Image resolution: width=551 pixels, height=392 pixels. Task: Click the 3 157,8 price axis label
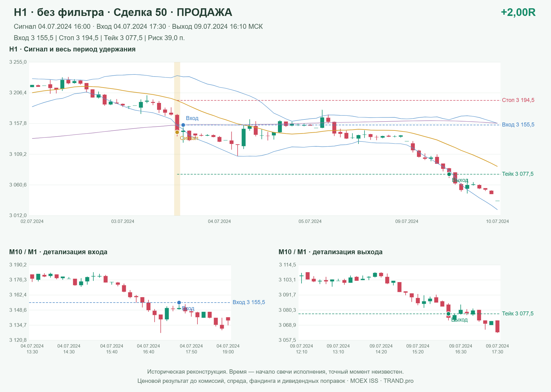[x=18, y=123]
